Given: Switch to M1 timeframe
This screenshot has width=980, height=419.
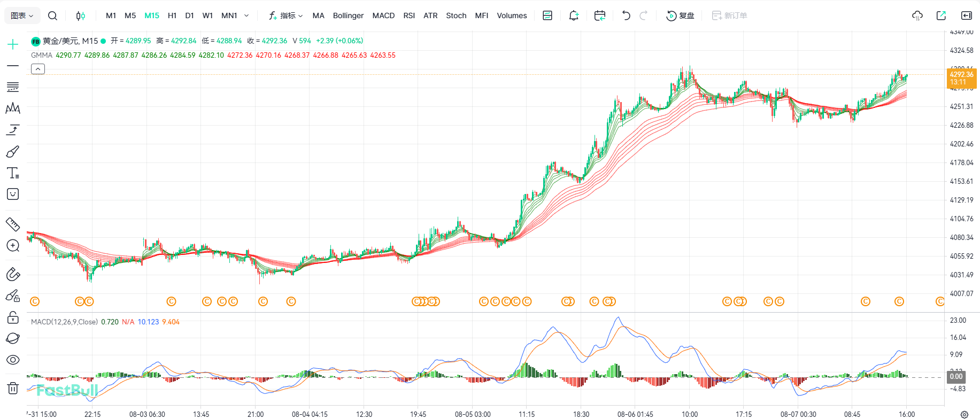Looking at the screenshot, I should [x=111, y=15].
